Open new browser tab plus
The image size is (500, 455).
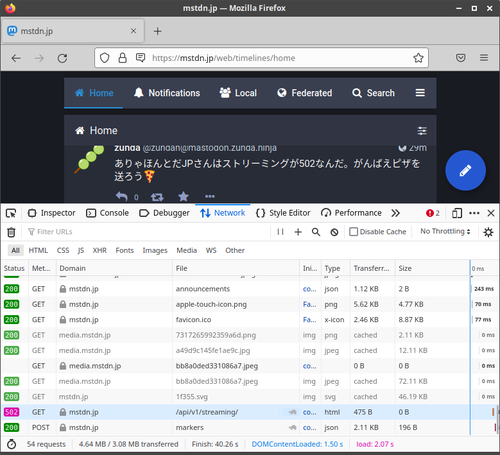(157, 31)
